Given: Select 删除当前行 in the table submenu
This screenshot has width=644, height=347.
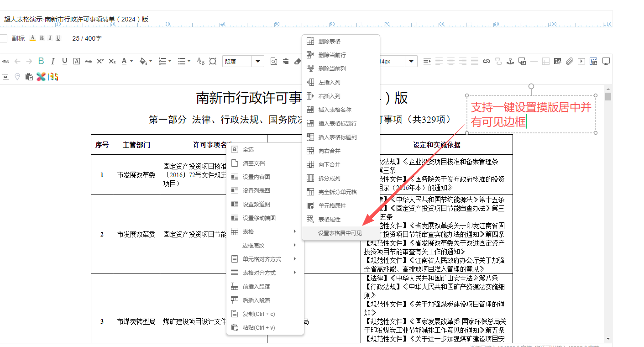Looking at the screenshot, I should 332,55.
